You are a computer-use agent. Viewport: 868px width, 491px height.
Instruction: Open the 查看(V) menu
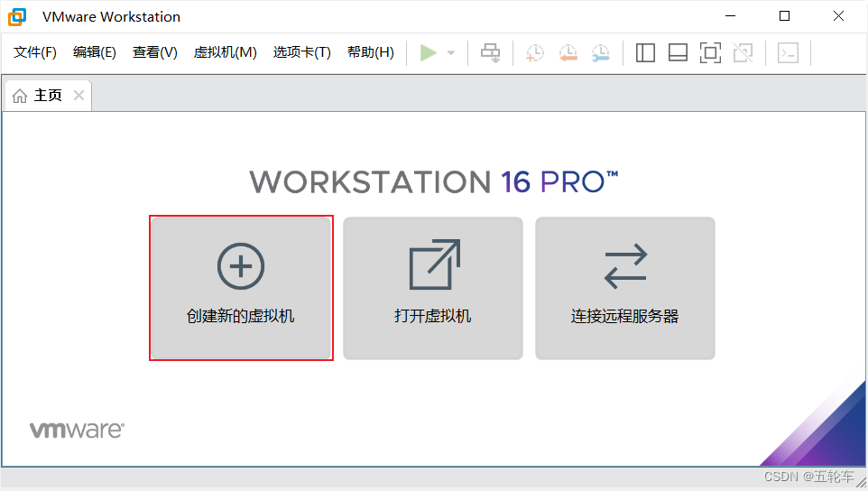pyautogui.click(x=155, y=52)
